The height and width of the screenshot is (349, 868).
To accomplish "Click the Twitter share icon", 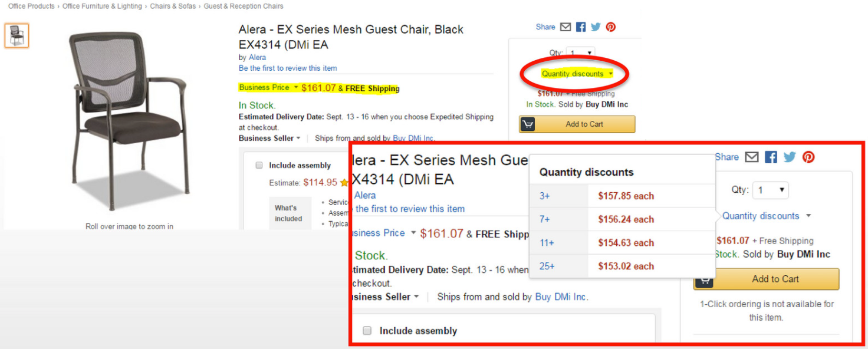I will [596, 27].
